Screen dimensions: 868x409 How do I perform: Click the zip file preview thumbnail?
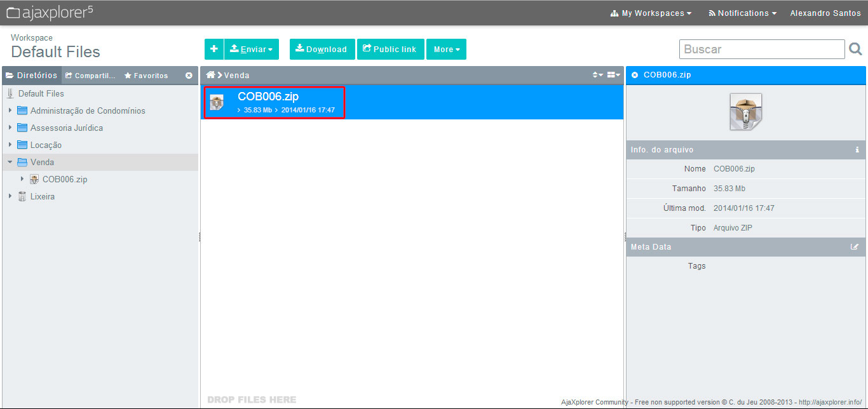(x=745, y=112)
